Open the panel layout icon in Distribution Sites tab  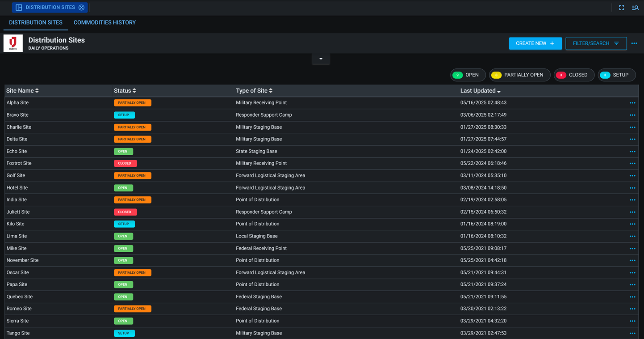(x=18, y=7)
